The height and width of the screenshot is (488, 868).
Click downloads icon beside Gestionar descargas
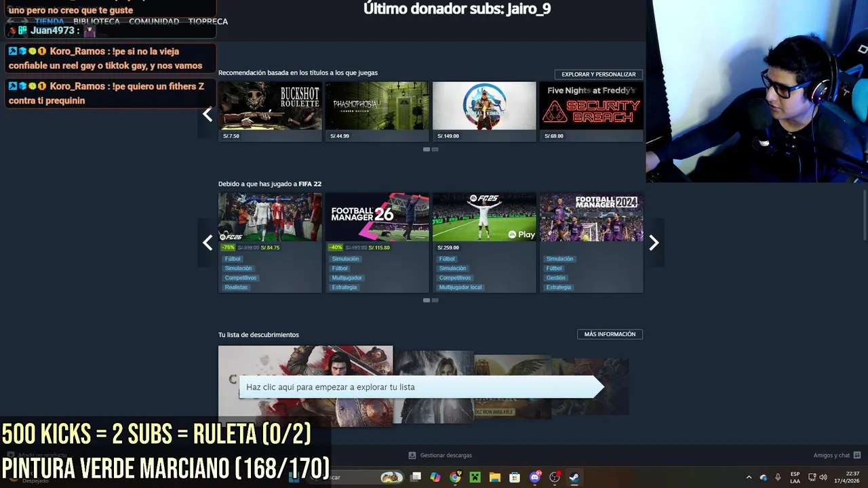(412, 455)
